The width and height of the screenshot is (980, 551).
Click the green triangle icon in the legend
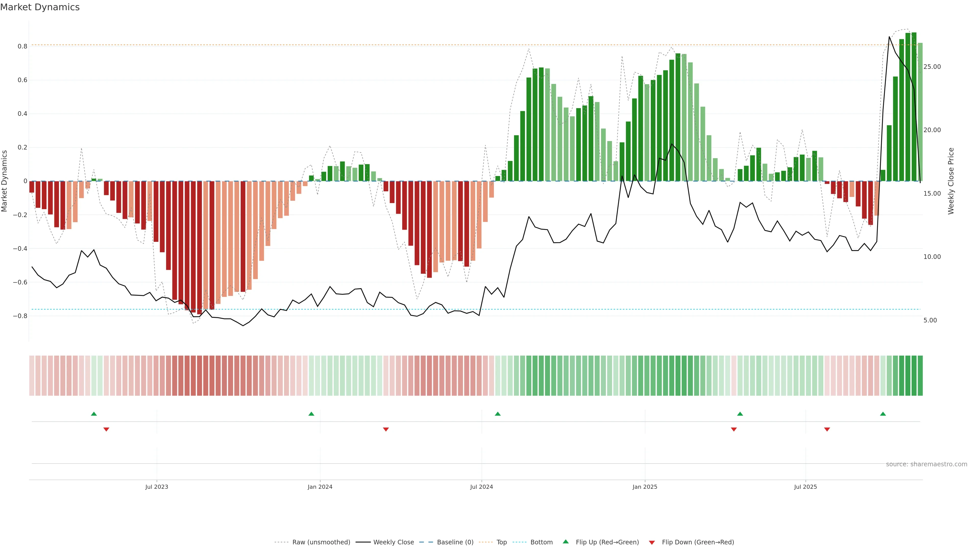click(x=566, y=542)
